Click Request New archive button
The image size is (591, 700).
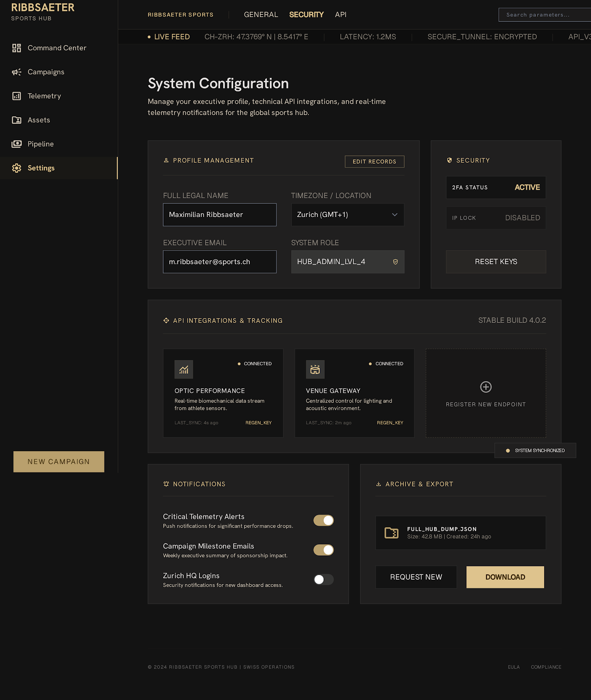tap(416, 577)
